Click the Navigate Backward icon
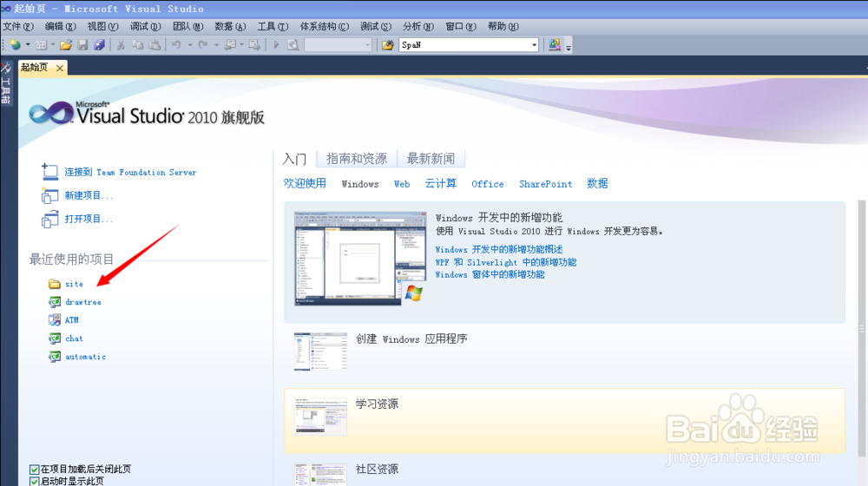Image resolution: width=868 pixels, height=486 pixels. 230,45
